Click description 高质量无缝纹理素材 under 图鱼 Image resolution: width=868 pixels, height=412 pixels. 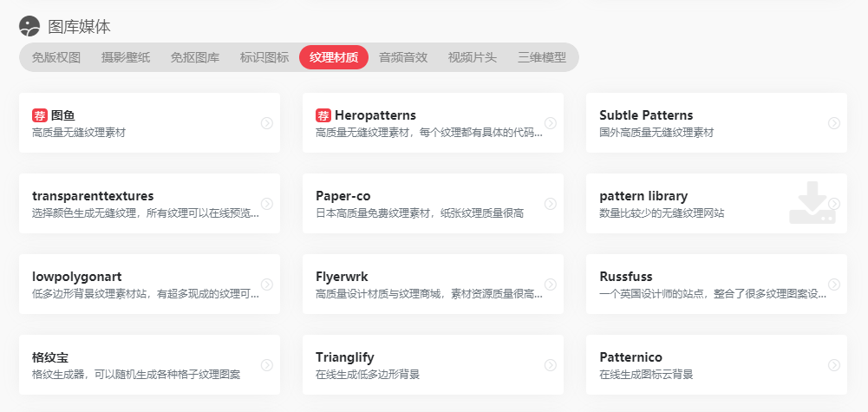79,133
